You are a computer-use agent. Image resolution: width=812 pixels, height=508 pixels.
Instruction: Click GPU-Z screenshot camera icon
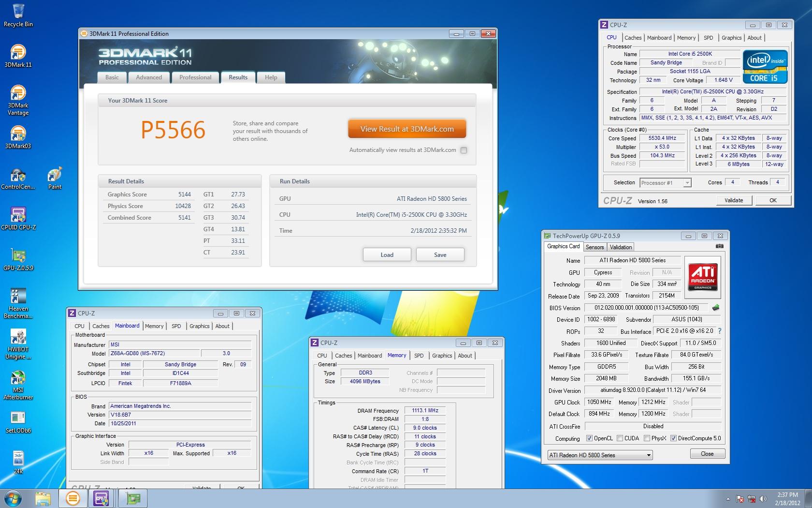719,246
